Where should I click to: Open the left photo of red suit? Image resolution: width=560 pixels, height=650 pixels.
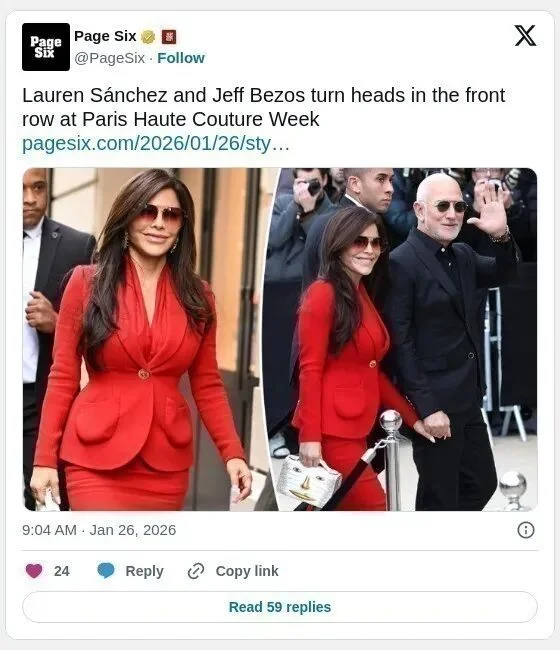point(149,339)
